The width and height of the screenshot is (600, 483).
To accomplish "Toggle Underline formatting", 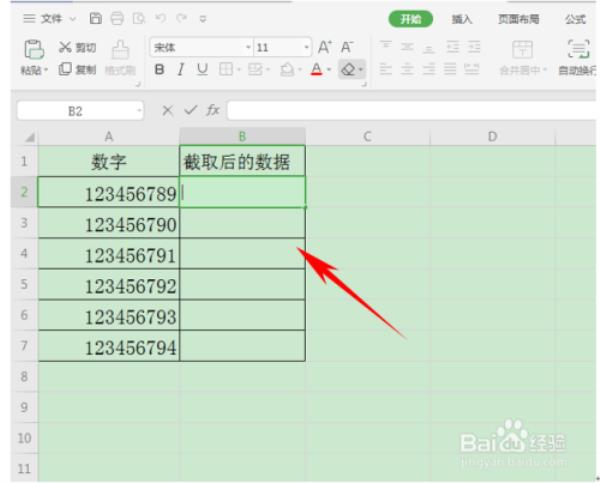I will [202, 69].
